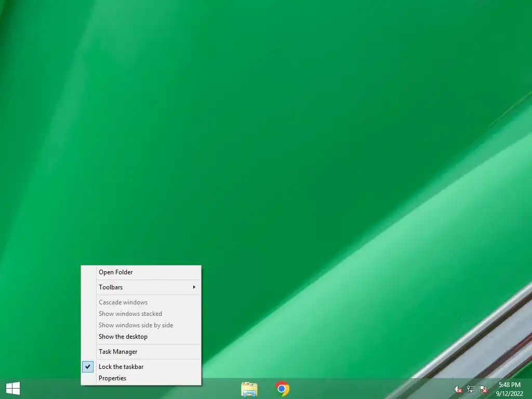Click the greyed Show windows stacked entry
532x399 pixels.
[x=141, y=313]
